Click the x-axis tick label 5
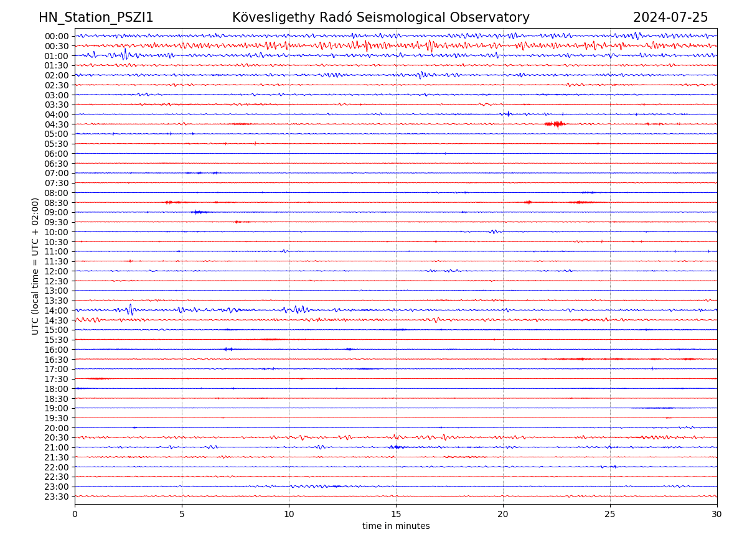747x560 pixels. pos(182,515)
